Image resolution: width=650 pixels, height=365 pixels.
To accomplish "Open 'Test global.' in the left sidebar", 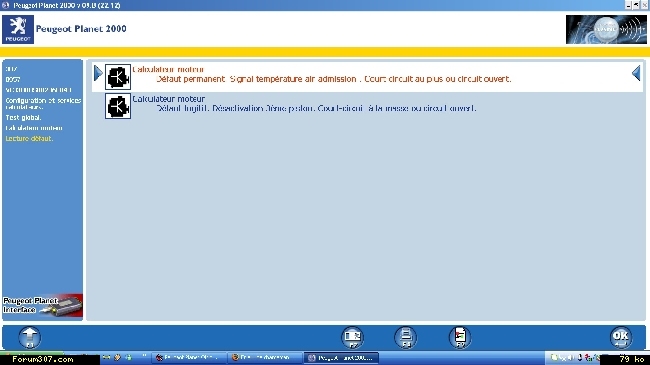I will click(x=23, y=118).
